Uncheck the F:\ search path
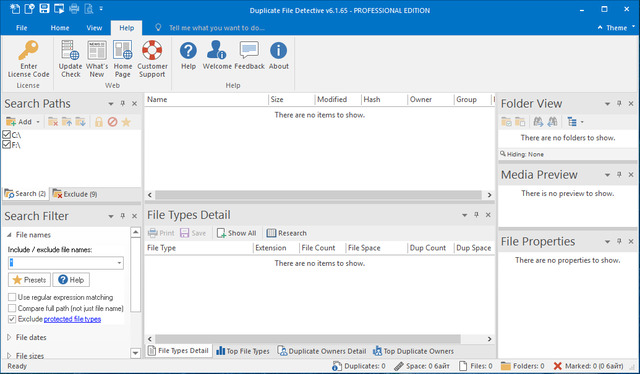The image size is (640, 374). 6,145
